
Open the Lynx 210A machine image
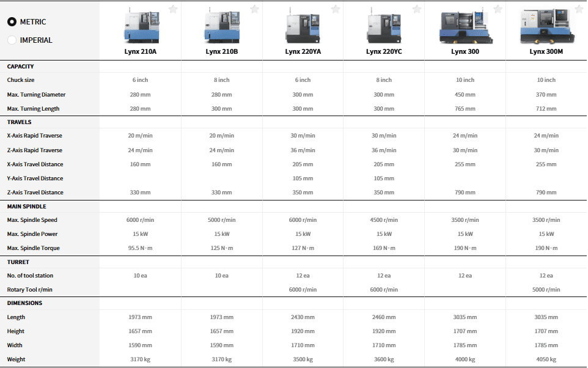pos(141,26)
